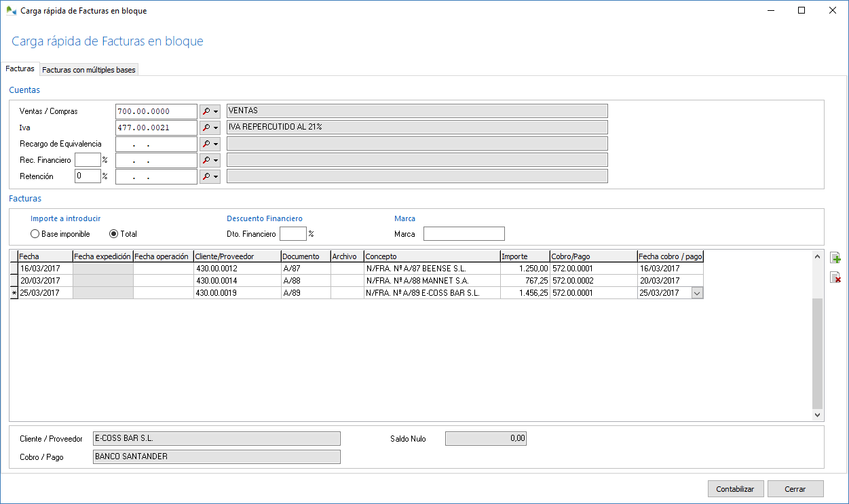Viewport: 849px width, 504px height.
Task: Expand Recargo de Equivalencia search dropdown arrow
Action: click(216, 144)
